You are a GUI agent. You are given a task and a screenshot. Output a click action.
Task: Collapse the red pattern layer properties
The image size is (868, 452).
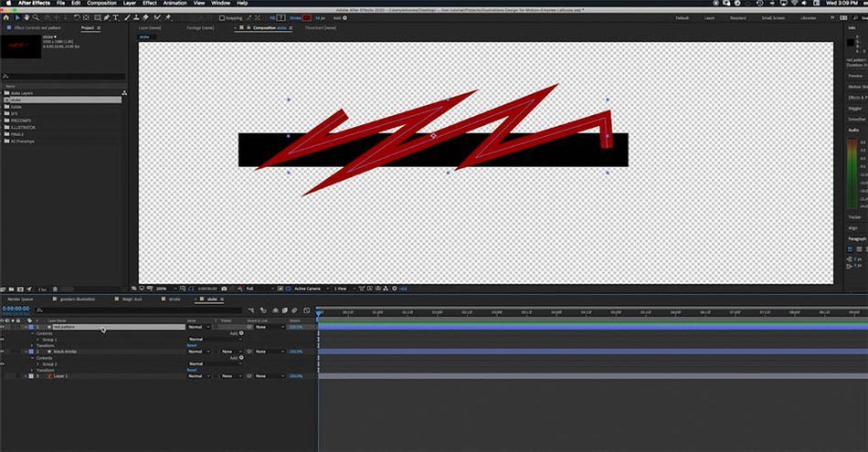click(x=26, y=327)
